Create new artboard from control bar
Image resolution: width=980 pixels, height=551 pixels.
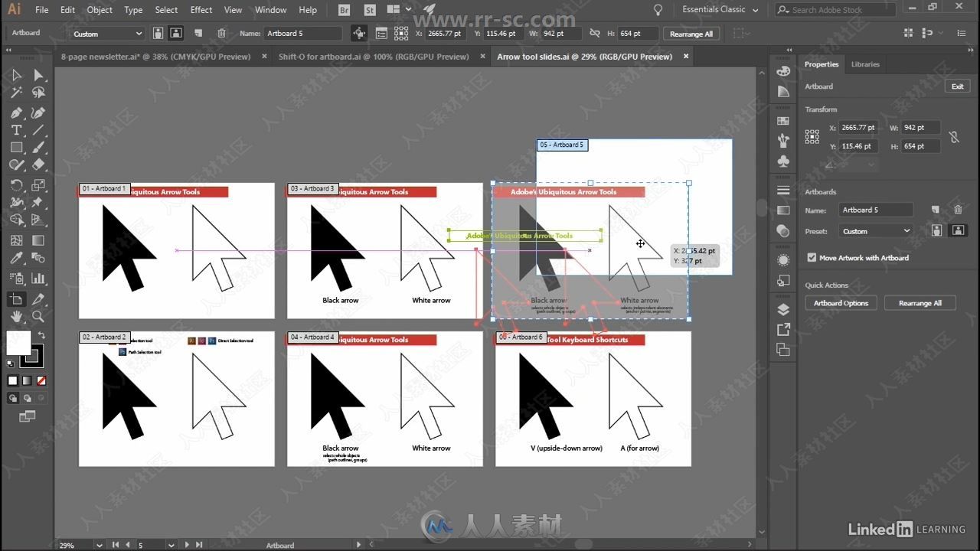click(x=198, y=34)
